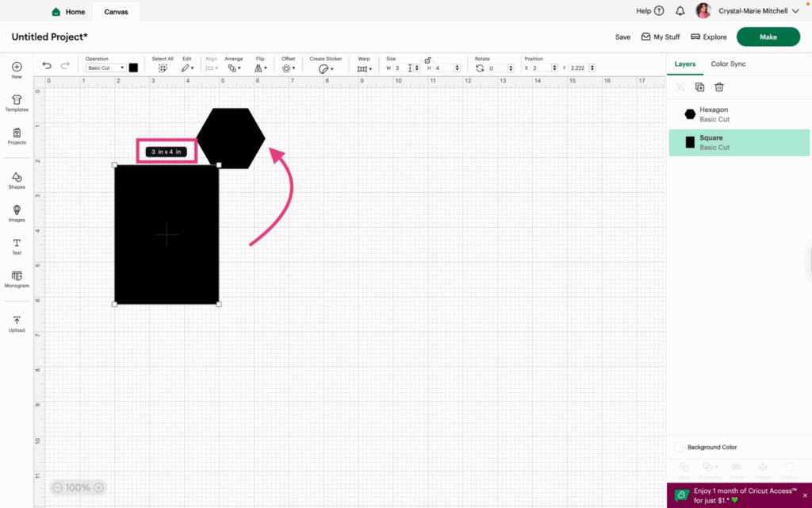The height and width of the screenshot is (508, 812).
Task: Adjust the Height stepper arrows
Action: pyautogui.click(x=458, y=68)
